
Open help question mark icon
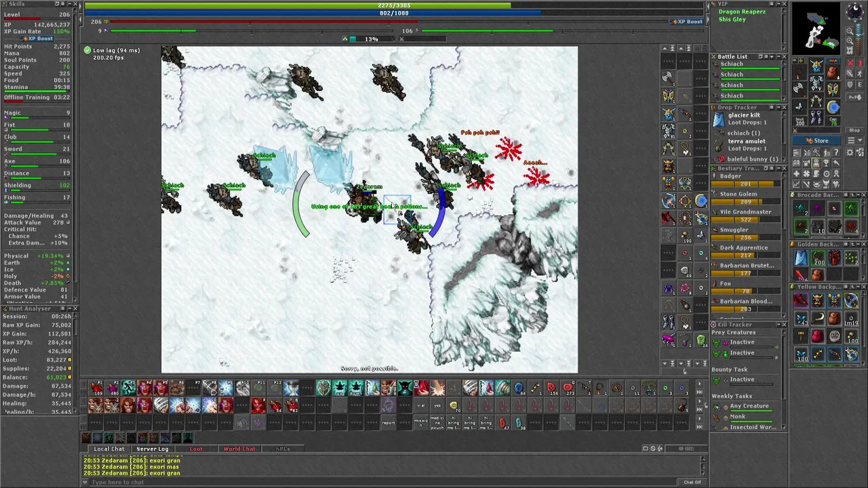[836, 152]
